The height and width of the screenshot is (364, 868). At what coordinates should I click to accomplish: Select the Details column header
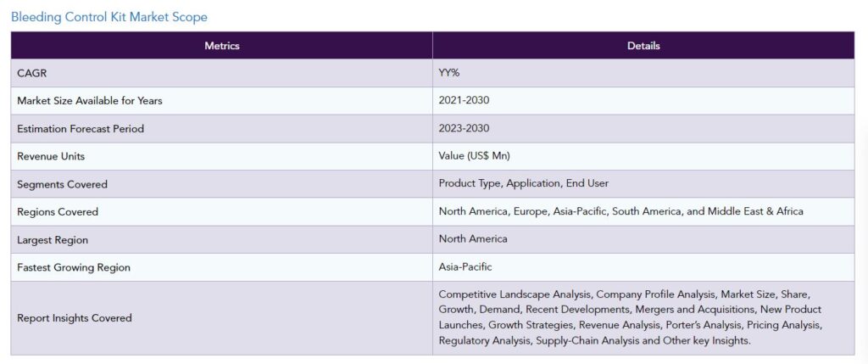pos(643,46)
